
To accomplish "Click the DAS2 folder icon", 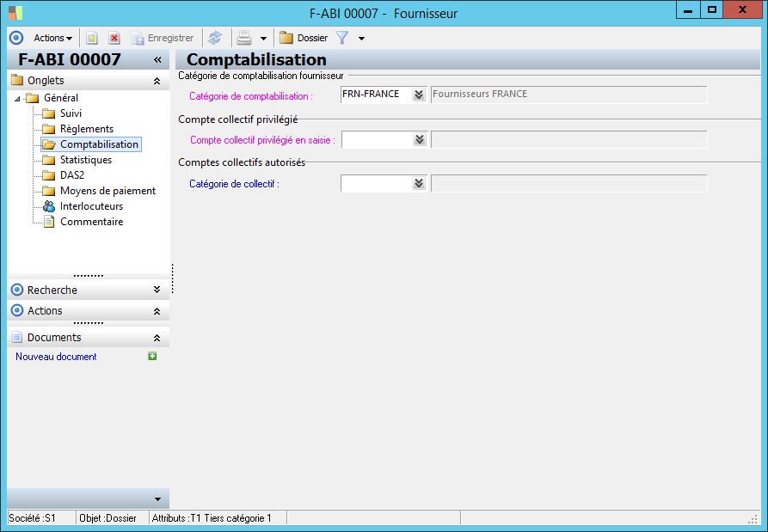I will [x=48, y=175].
